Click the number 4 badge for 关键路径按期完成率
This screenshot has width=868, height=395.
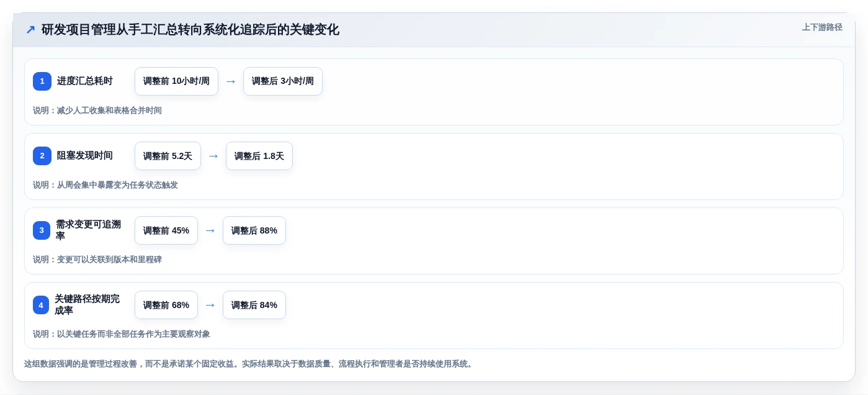tap(41, 305)
